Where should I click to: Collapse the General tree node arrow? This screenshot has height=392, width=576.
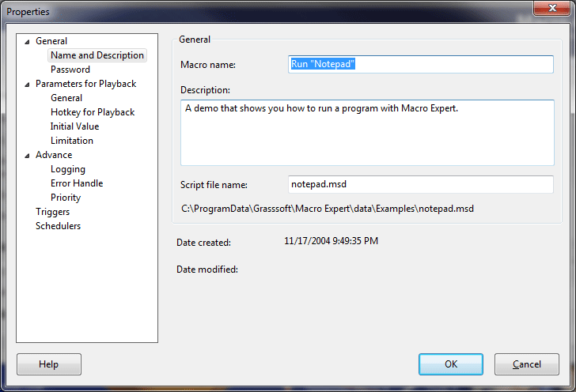pos(27,42)
